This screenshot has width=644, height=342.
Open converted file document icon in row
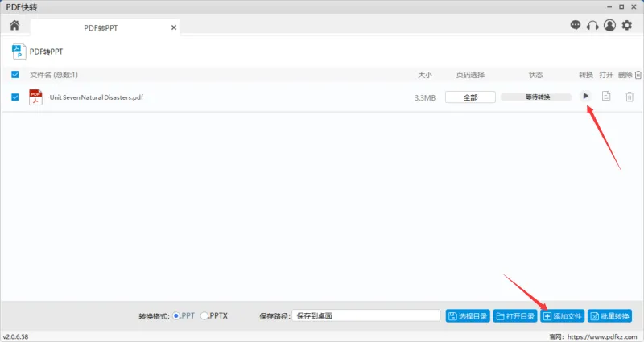coord(606,96)
